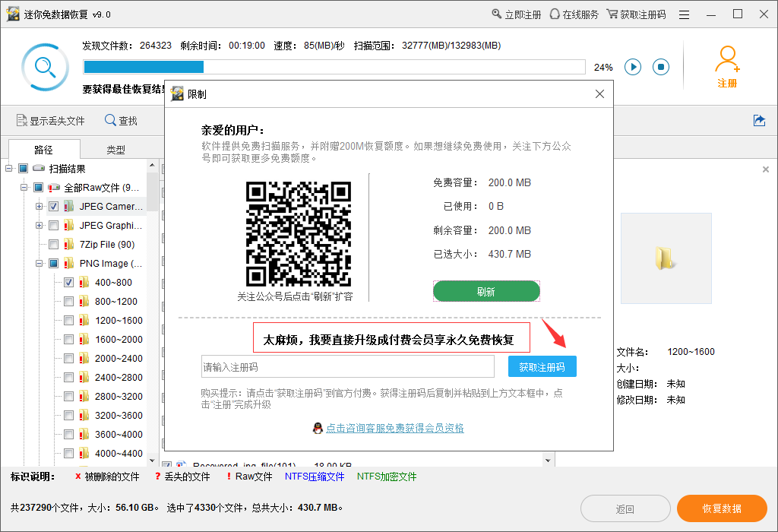
Task: Toggle the PNG Image checkbox
Action: pos(54,263)
